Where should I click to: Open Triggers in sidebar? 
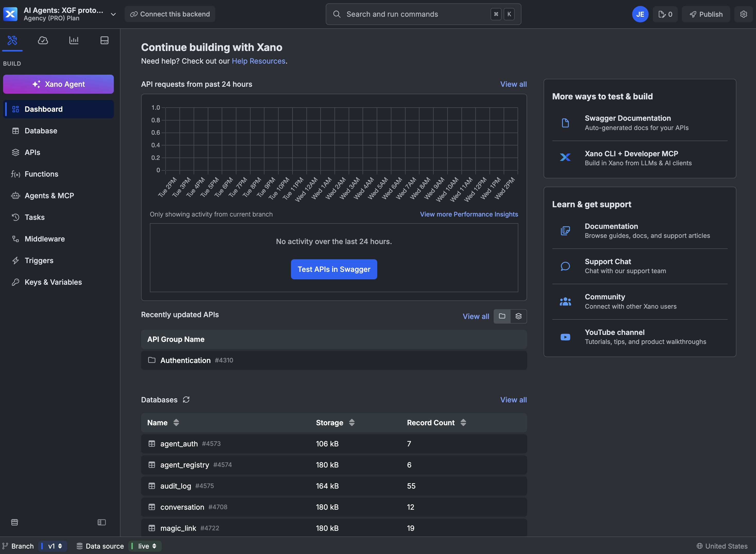[x=58, y=261]
